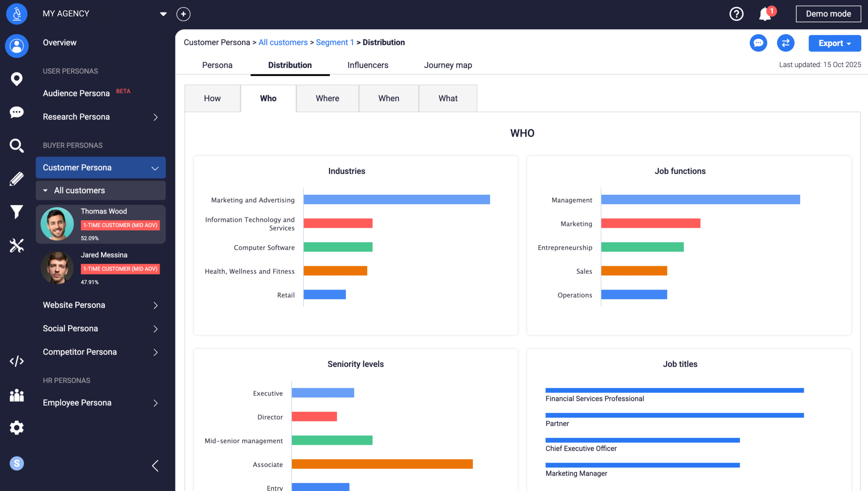Open Thomas Wood's persona thumbnail
This screenshot has width=868, height=491.
point(57,224)
